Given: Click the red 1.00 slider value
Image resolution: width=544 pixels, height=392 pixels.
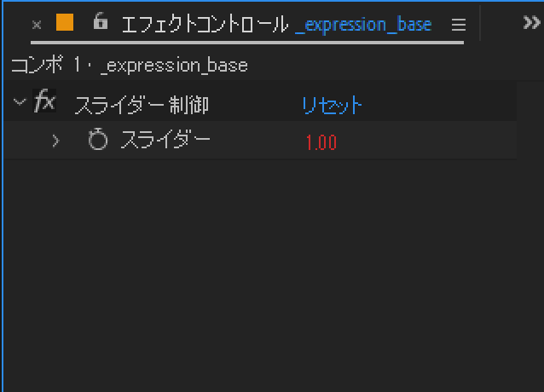Looking at the screenshot, I should tap(321, 142).
